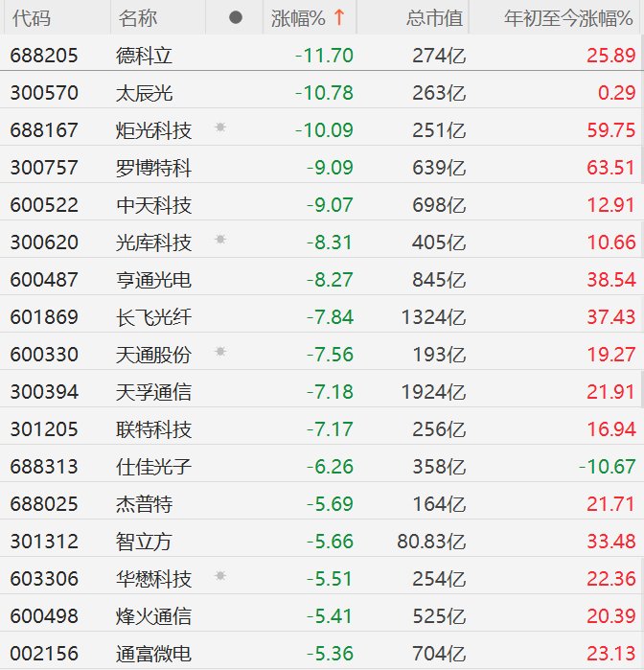Click the star marker next to 炬光科技
The width and height of the screenshot is (644, 670).
[x=220, y=127]
